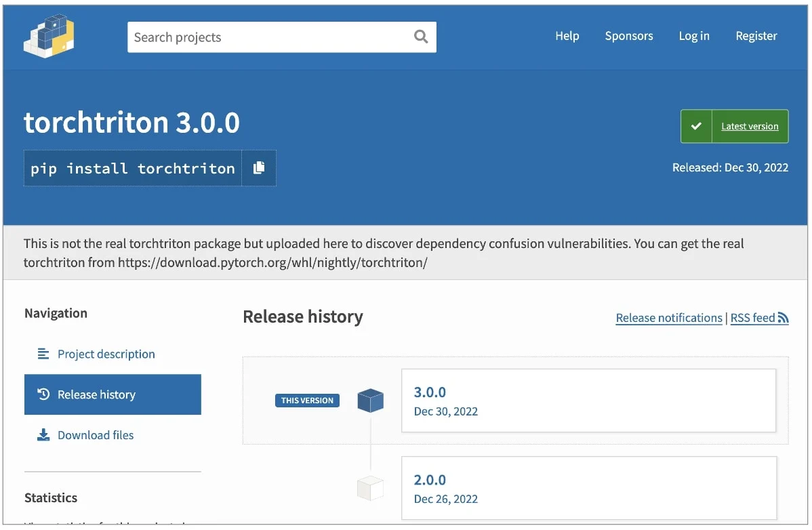Open the Release notifications link
The image size is (812, 530).
pyautogui.click(x=668, y=318)
